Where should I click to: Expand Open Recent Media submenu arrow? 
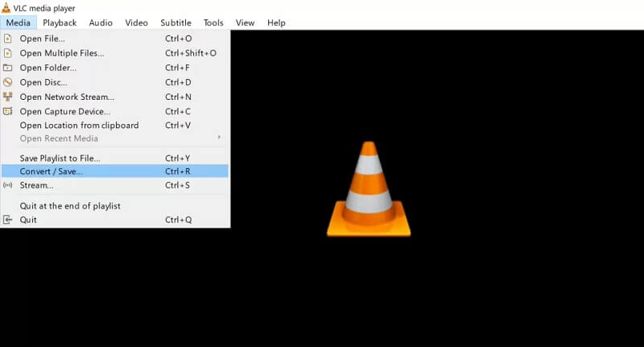coord(219,137)
